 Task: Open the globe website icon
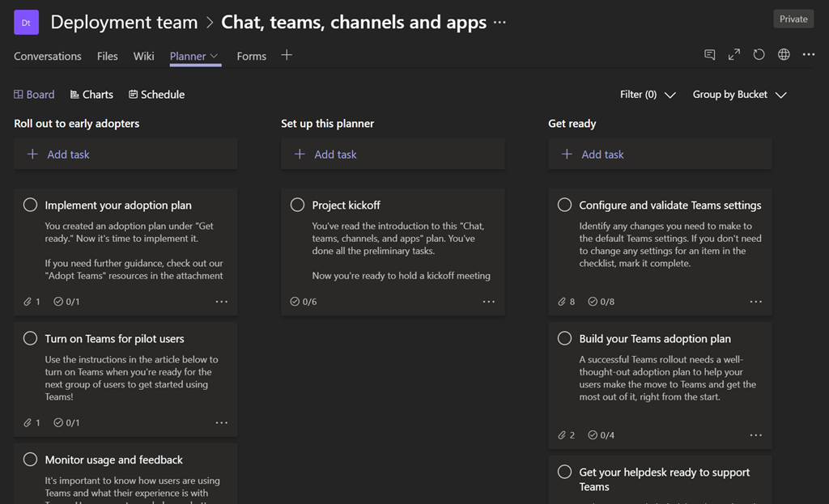coord(784,55)
